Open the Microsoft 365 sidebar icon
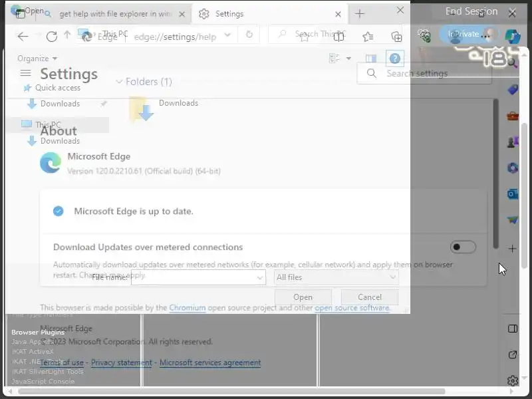 pyautogui.click(x=513, y=168)
